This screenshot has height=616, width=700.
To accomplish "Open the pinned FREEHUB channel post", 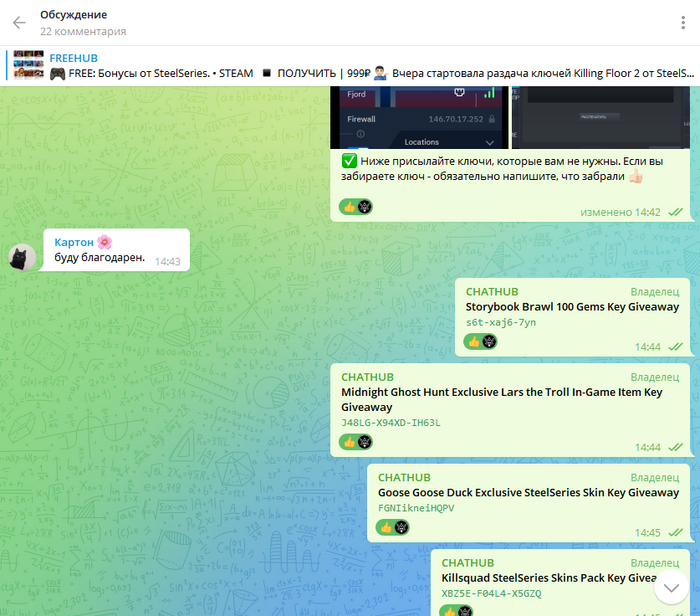I will 350,66.
